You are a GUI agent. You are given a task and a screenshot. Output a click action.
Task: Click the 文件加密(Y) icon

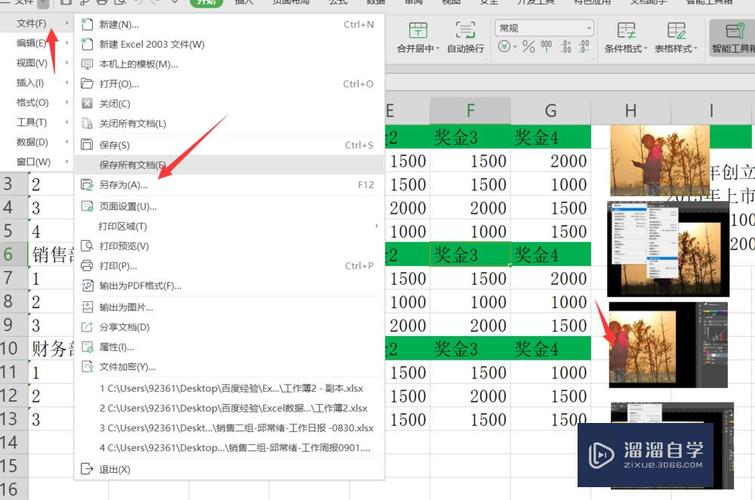tap(87, 367)
